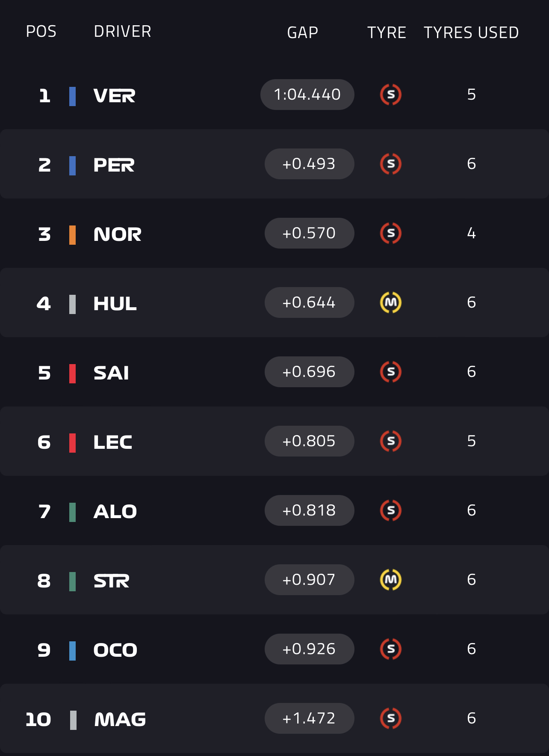The width and height of the screenshot is (549, 756).
Task: Click VER's 1:04.440 lap time pill
Action: pyautogui.click(x=307, y=95)
